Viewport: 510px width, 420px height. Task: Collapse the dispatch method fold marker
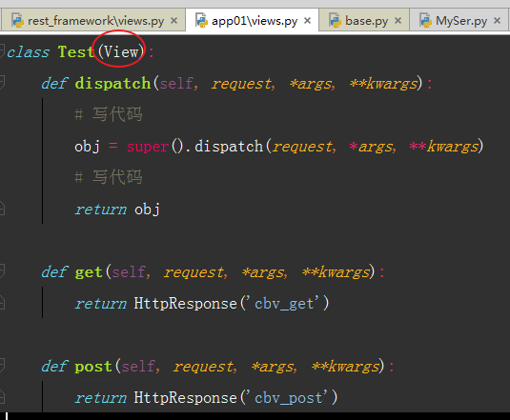click(2, 82)
